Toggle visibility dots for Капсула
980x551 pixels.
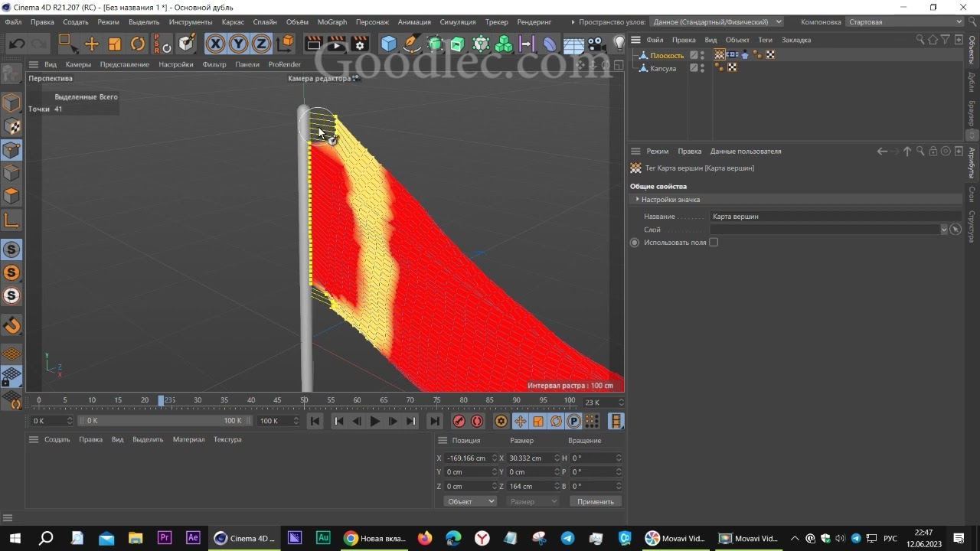pyautogui.click(x=702, y=68)
